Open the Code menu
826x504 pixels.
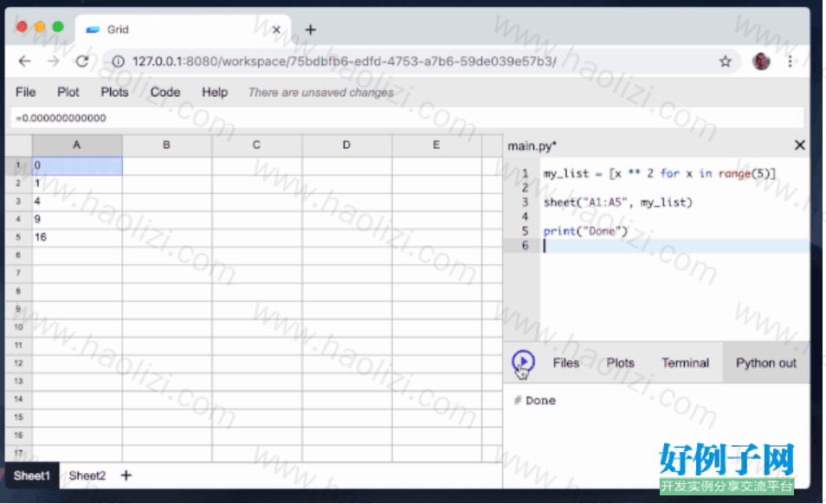coord(165,92)
